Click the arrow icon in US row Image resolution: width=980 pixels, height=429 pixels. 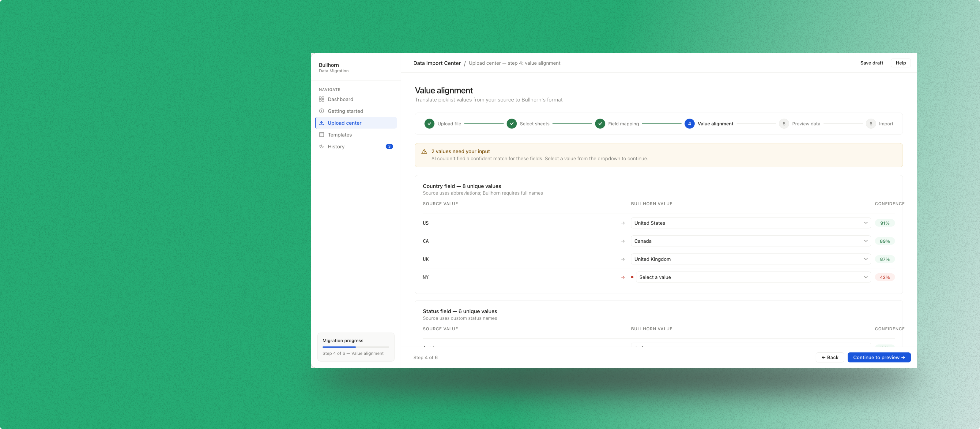[623, 223]
